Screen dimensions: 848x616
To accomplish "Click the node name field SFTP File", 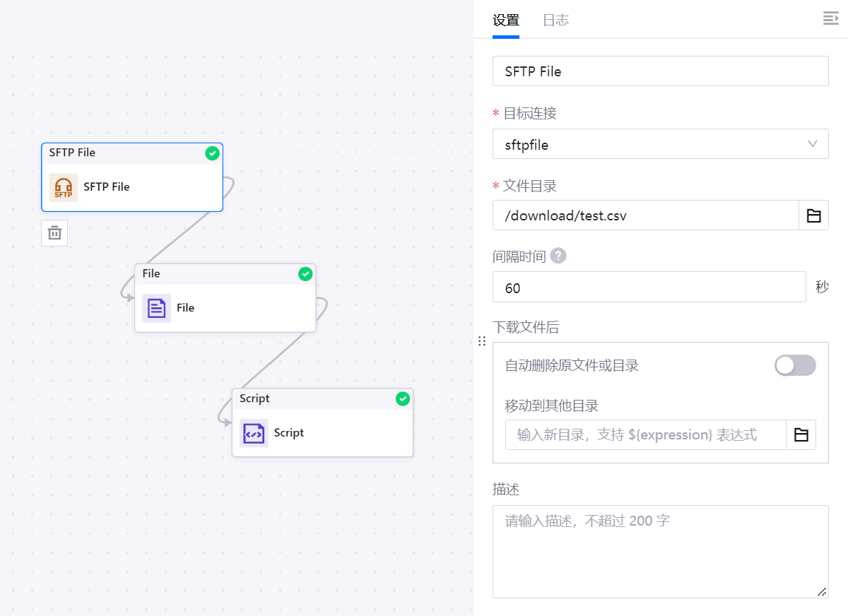I will coord(660,71).
